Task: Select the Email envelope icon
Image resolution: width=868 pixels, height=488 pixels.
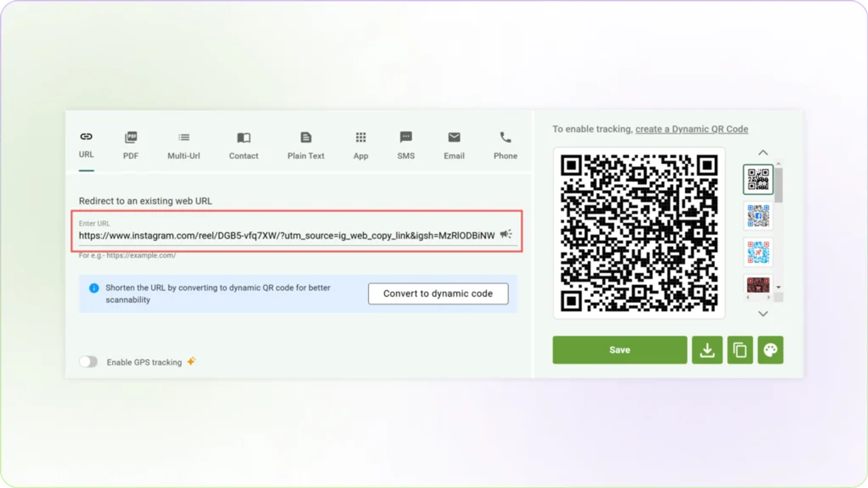Action: click(454, 137)
